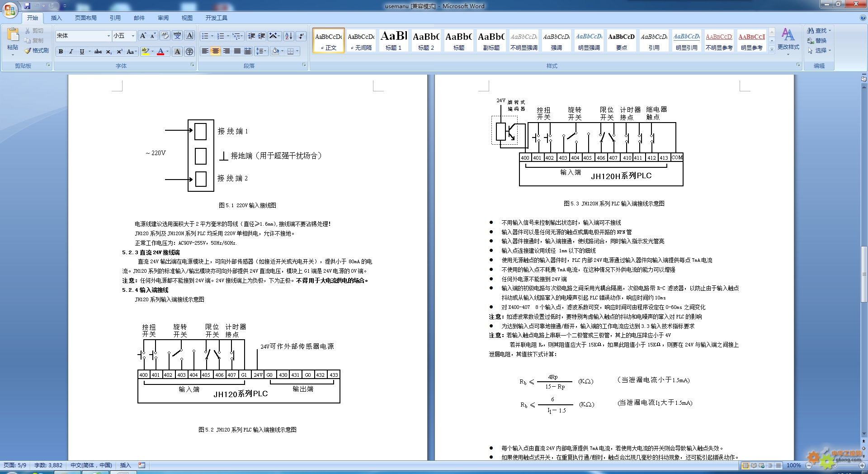Click the vertical scrollbar thumb
Image resolution: width=868 pixels, height=474 pixels.
tap(864, 274)
